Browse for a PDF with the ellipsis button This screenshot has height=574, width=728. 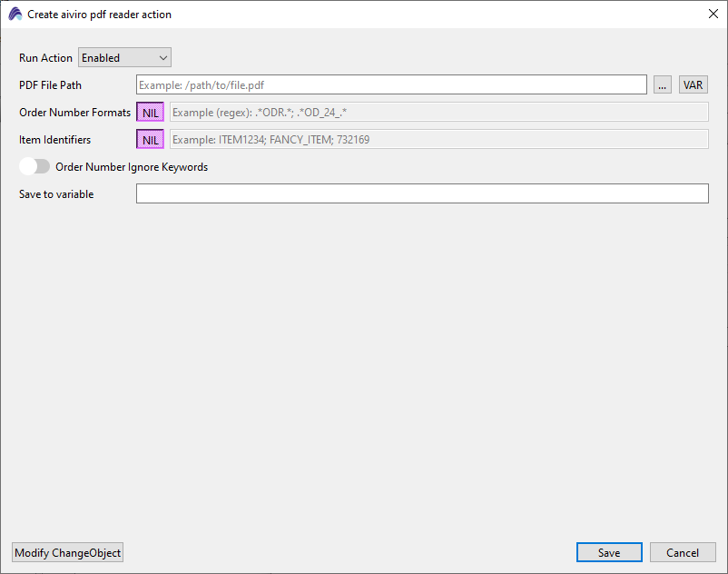pos(663,85)
